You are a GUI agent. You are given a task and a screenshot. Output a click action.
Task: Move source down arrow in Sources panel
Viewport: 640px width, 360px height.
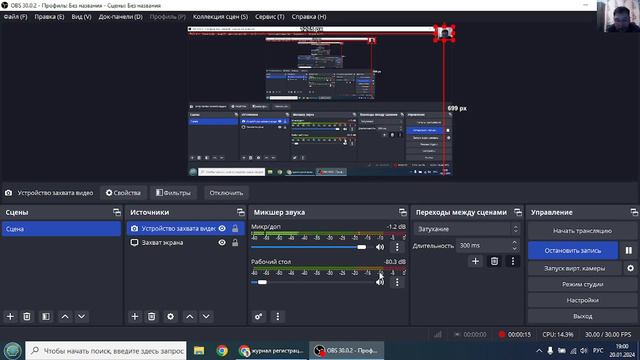(206, 316)
